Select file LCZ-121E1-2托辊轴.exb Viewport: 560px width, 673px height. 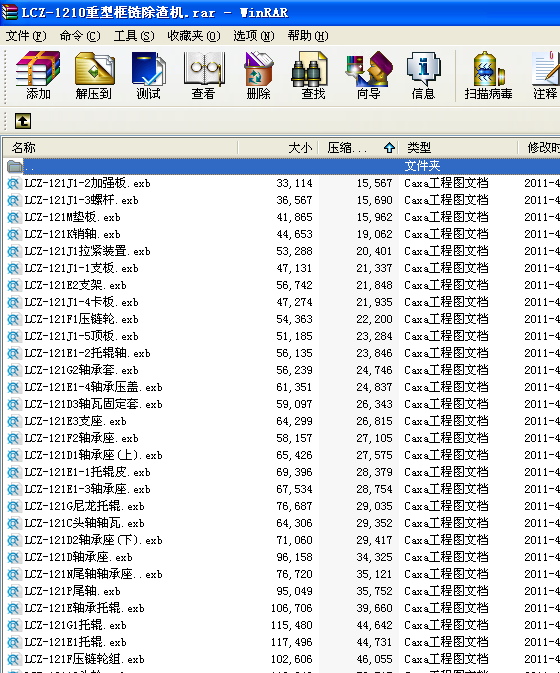(87, 353)
